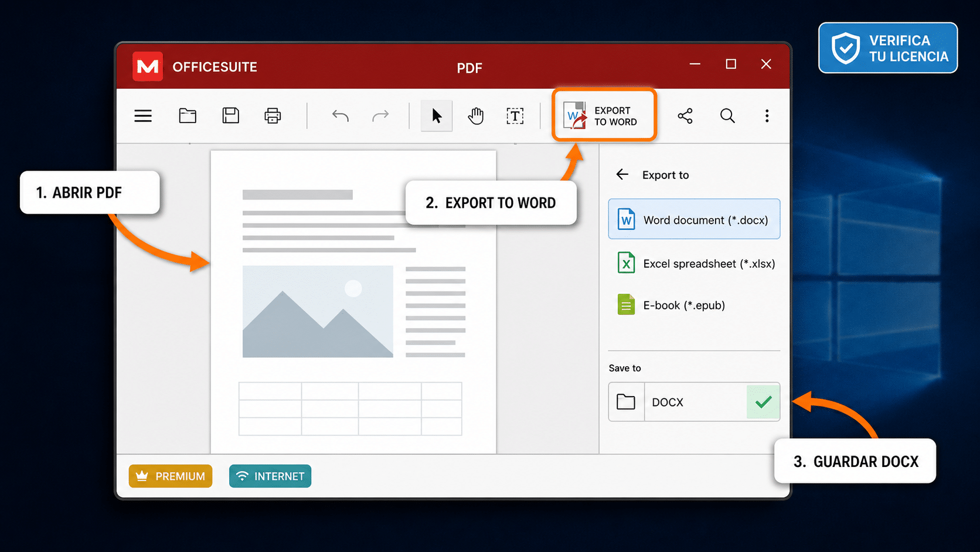Open the hamburger menu in the toolbar

point(143,116)
